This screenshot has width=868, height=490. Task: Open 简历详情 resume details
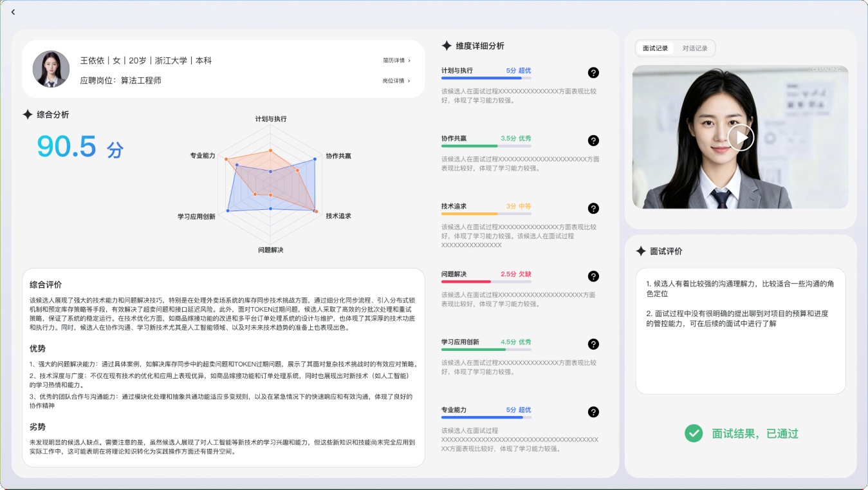[x=396, y=61]
